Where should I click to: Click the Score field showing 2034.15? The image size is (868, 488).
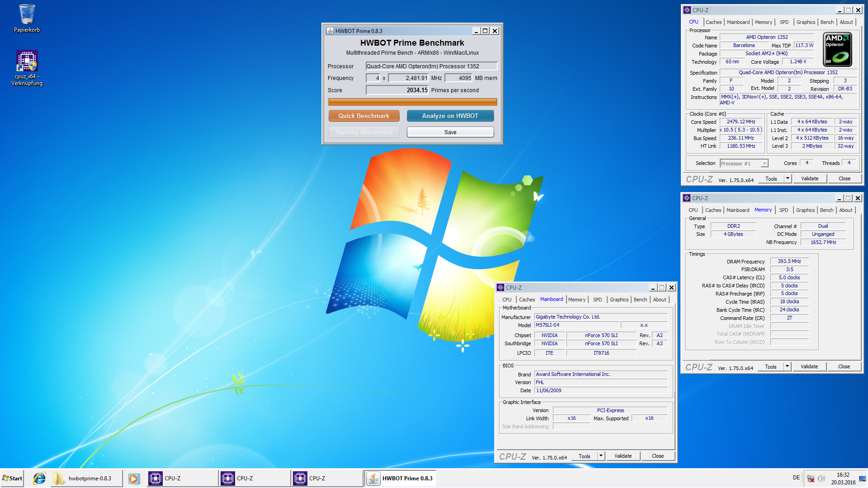[397, 90]
